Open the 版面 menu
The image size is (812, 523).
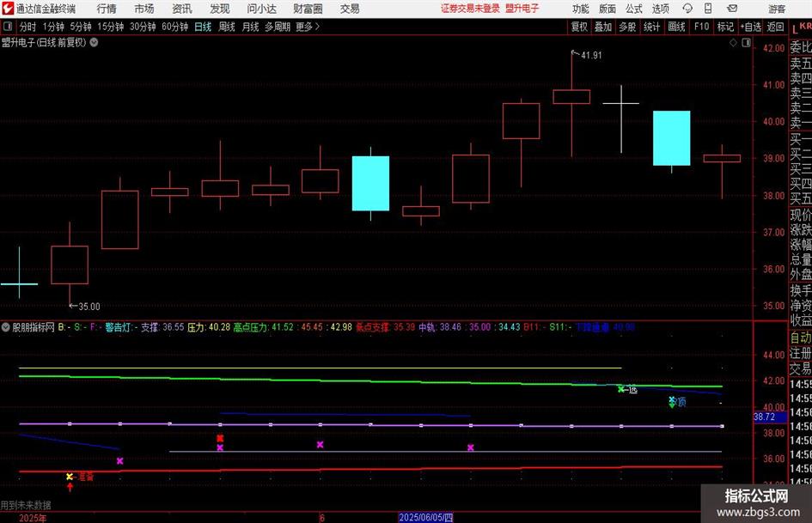point(607,9)
